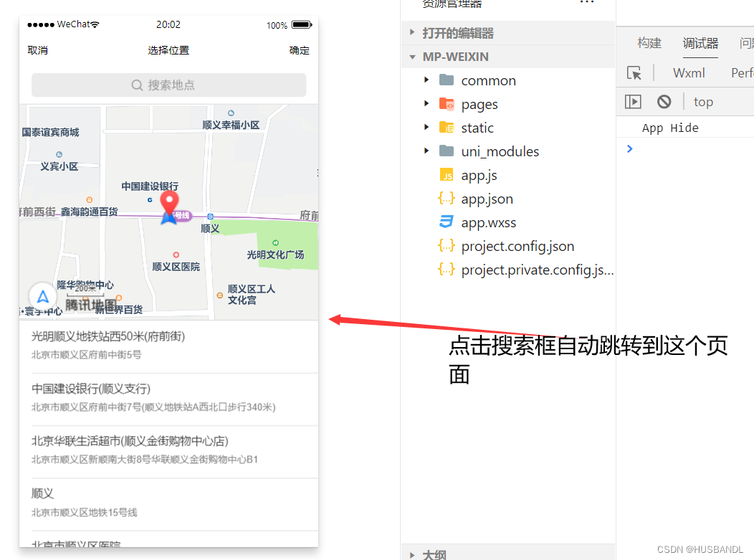The width and height of the screenshot is (754, 560).
Task: Click the clear console icon
Action: pyautogui.click(x=664, y=102)
